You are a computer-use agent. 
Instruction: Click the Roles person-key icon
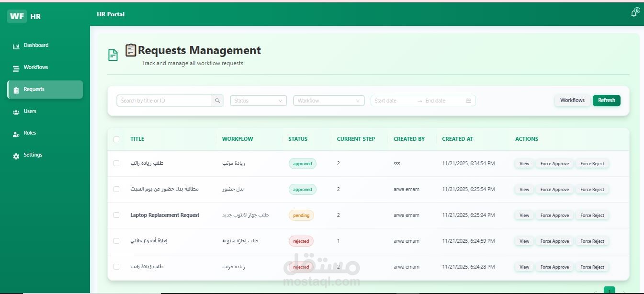(16, 134)
